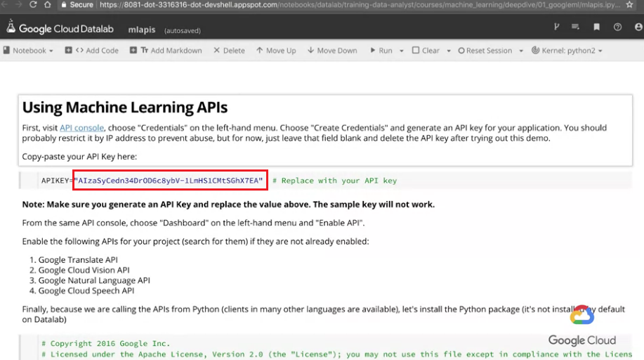Viewport: 644px width, 360px height.
Task: Click the browser reload icon
Action: pyautogui.click(x=33, y=4)
